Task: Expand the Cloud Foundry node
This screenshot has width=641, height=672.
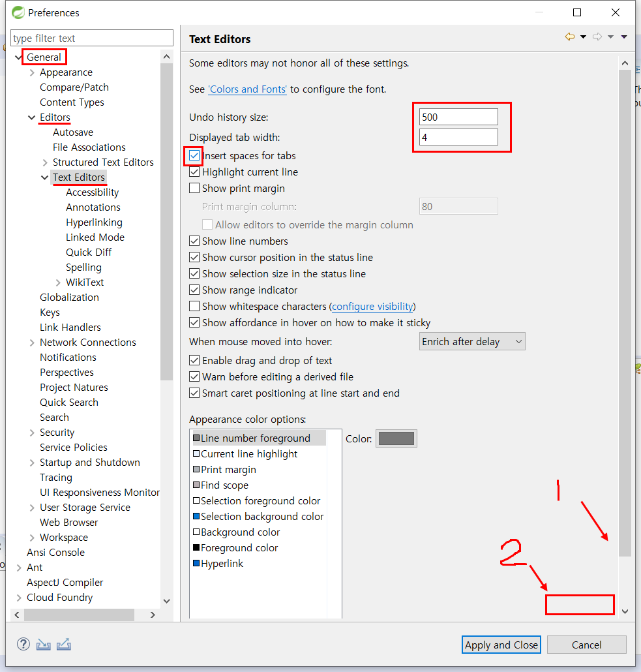Action: click(18, 598)
